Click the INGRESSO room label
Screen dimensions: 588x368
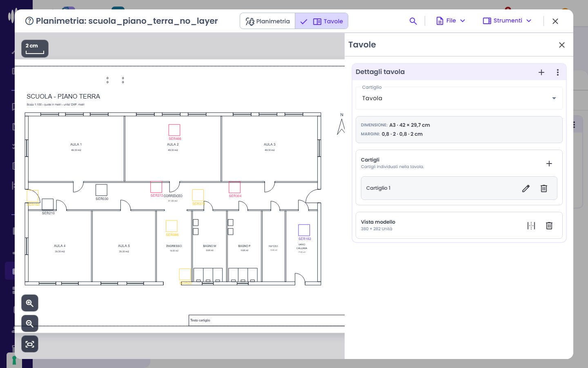(x=174, y=246)
